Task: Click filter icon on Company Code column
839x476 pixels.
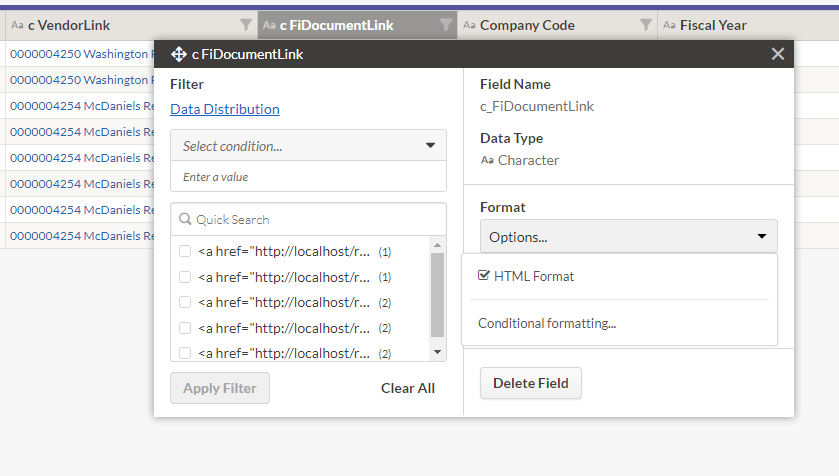Action: tap(646, 25)
